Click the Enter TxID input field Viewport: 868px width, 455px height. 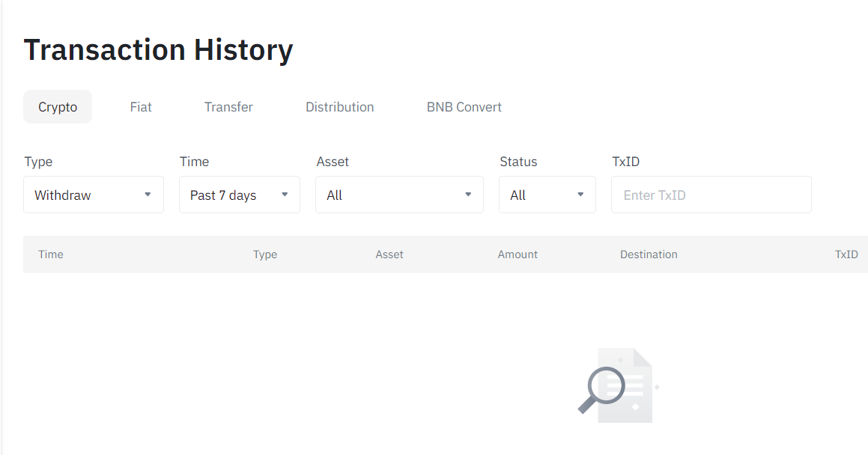[711, 195]
